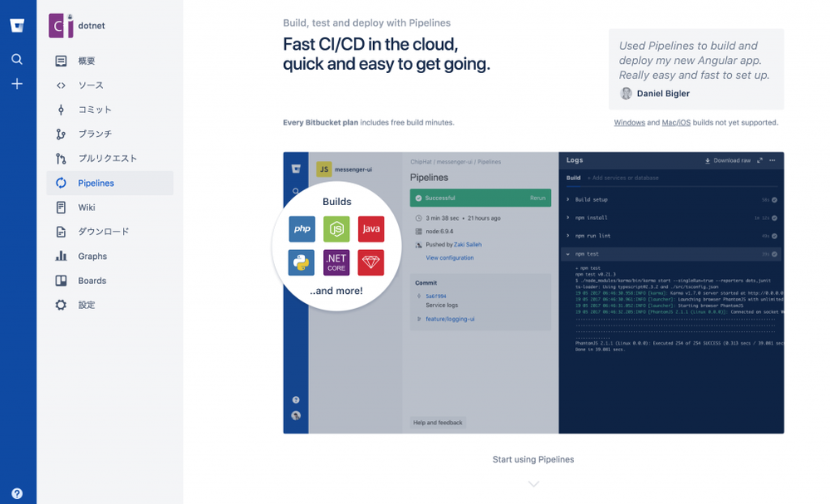Select Pipelines in the sidebar
830x504 pixels.
(x=110, y=183)
